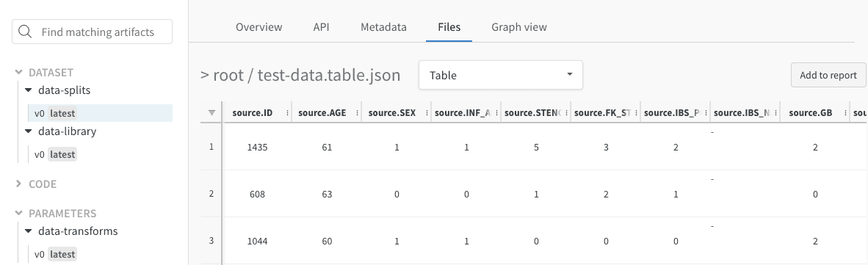This screenshot has width=868, height=265.
Task: Open the Metadata tab
Action: (383, 27)
